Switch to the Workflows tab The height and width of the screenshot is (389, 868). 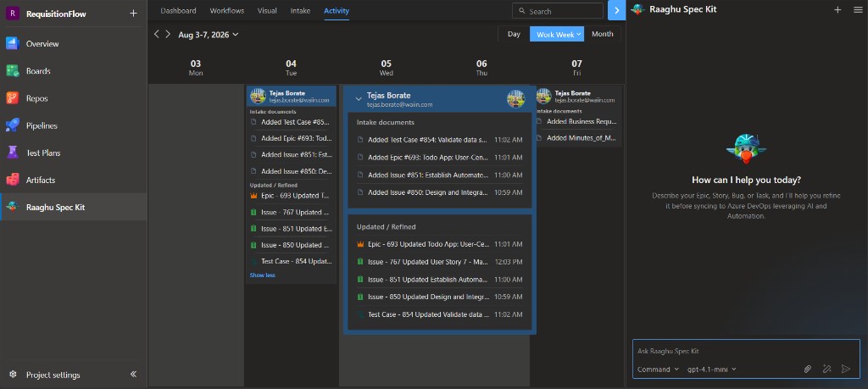[x=227, y=10]
